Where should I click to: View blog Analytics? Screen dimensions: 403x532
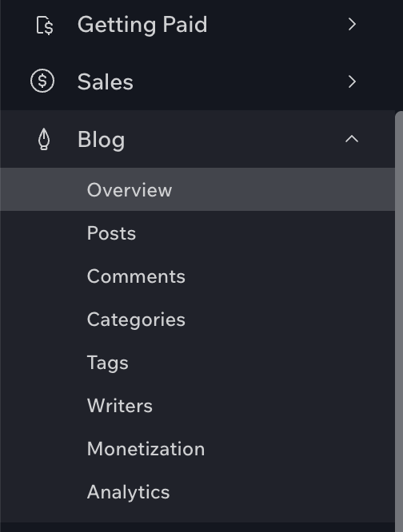pyautogui.click(x=128, y=492)
